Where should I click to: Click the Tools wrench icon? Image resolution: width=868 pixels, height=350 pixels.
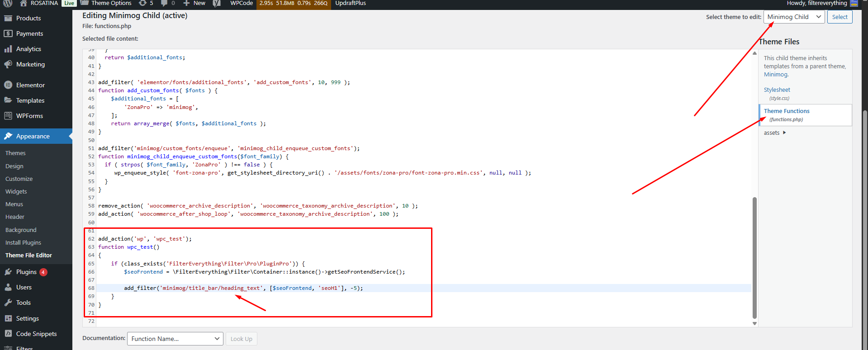coord(8,303)
